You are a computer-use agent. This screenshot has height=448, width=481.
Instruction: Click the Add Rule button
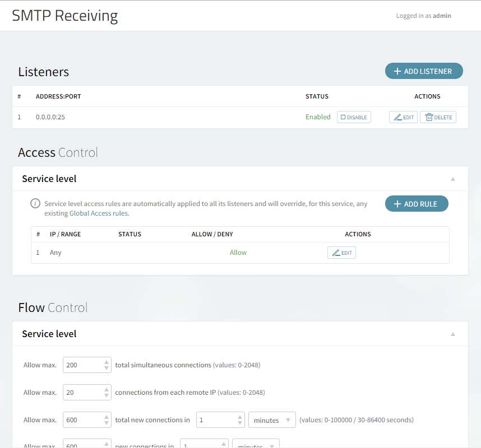416,204
